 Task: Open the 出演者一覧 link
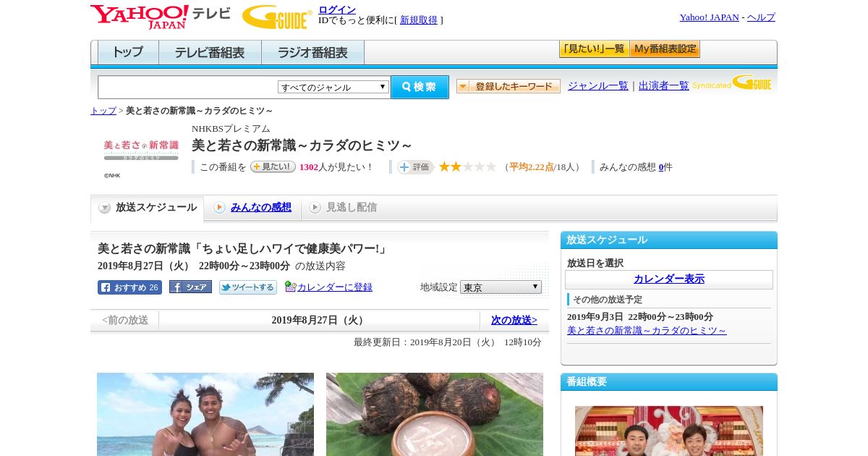pos(664,86)
